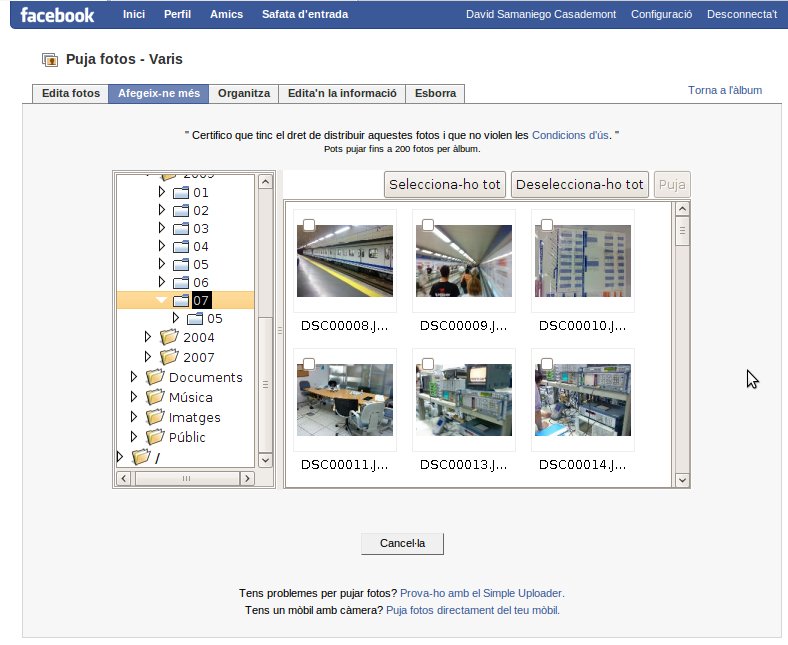The image size is (788, 645).
Task: Switch to the Organitza tab
Action: [x=243, y=93]
